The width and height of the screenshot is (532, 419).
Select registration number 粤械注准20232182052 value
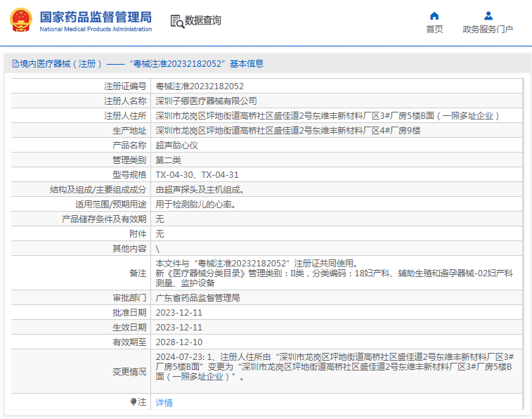click(x=200, y=86)
